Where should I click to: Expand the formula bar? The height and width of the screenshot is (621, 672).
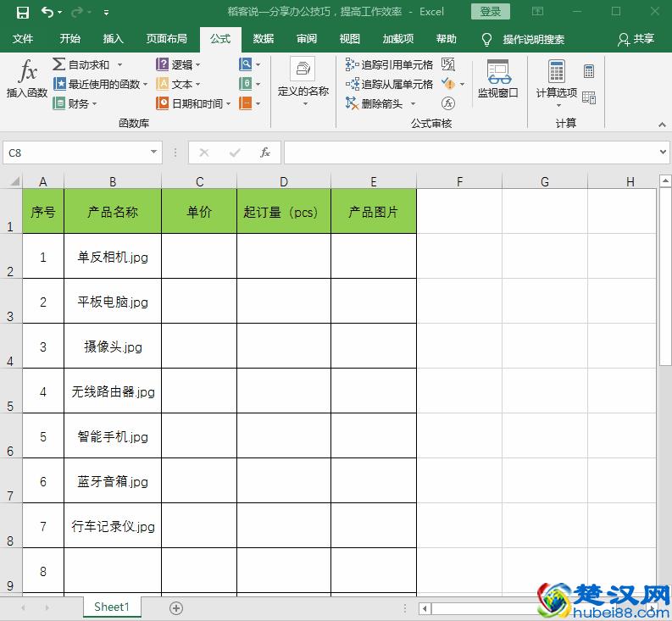coord(663,152)
